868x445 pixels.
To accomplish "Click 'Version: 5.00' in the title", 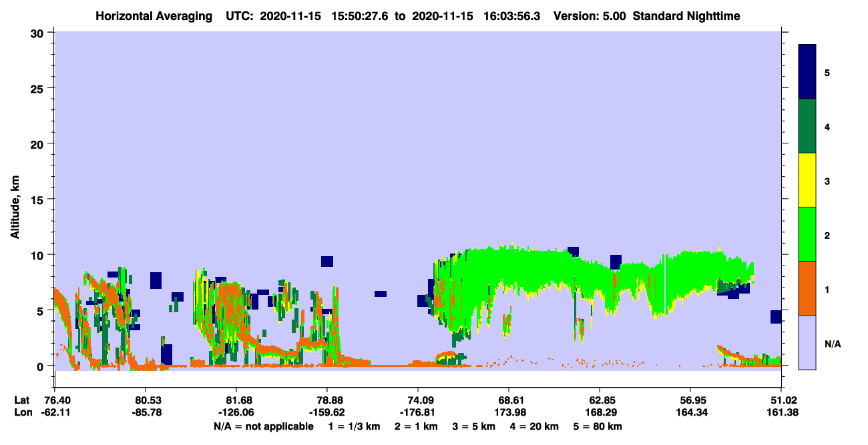I will (x=590, y=16).
